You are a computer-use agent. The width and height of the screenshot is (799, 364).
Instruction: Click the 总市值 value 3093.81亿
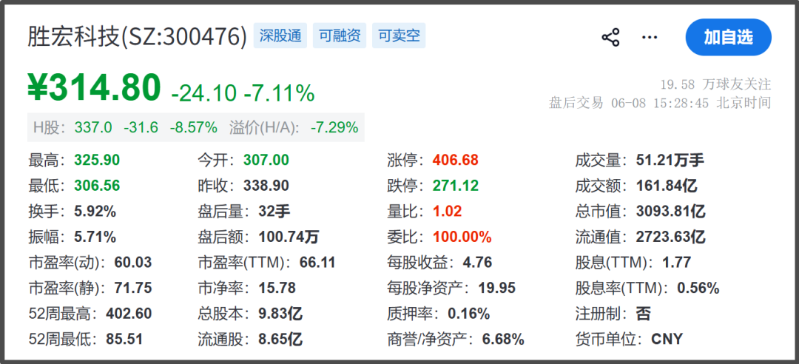tap(671, 212)
